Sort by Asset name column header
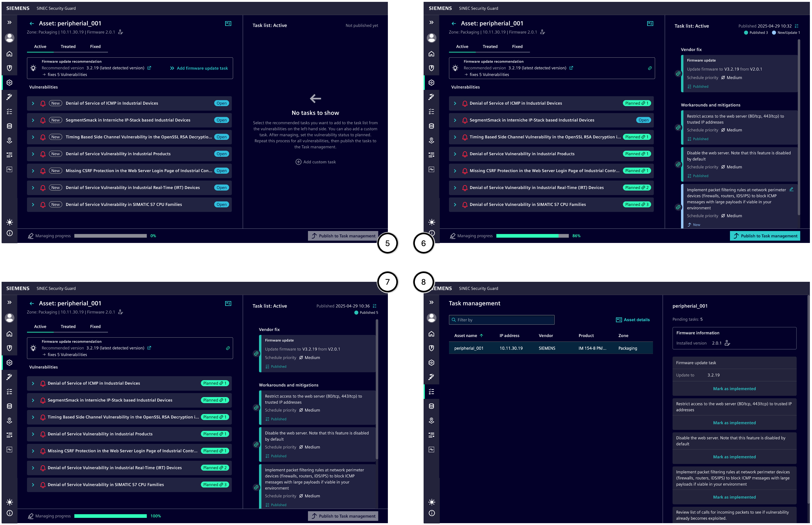 [x=468, y=336]
